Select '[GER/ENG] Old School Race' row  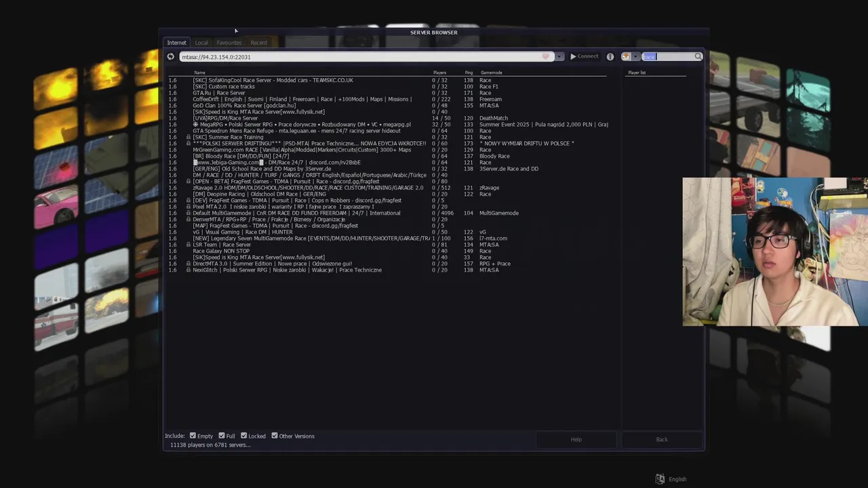click(x=387, y=169)
